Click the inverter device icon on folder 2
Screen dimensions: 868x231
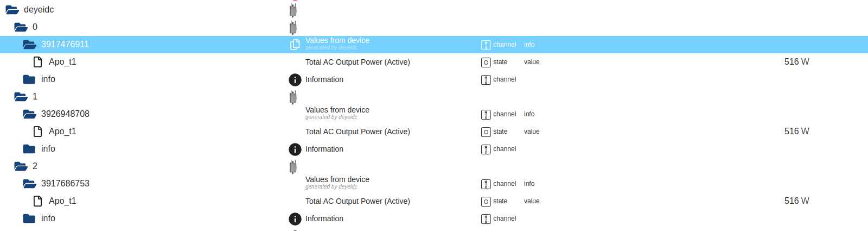293,167
